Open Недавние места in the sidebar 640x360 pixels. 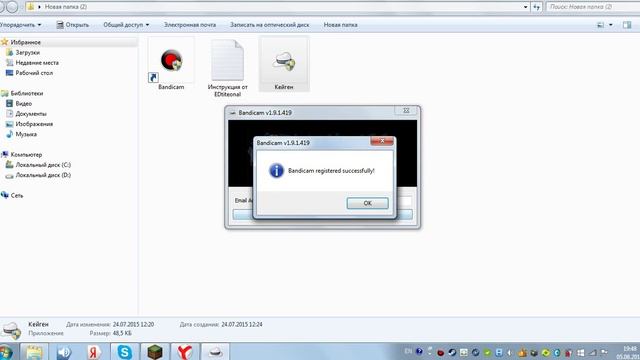tap(37, 63)
